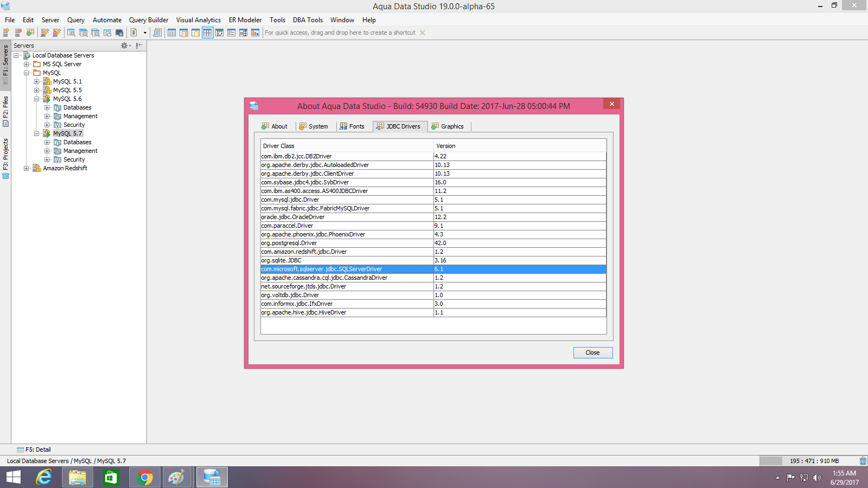
Task: Click the MS SQL Server folder icon
Action: [37, 64]
